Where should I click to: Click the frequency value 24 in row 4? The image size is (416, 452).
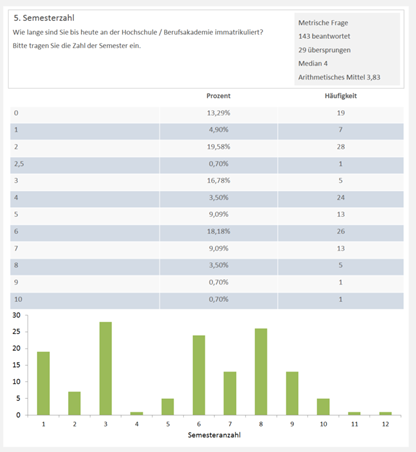click(x=341, y=198)
